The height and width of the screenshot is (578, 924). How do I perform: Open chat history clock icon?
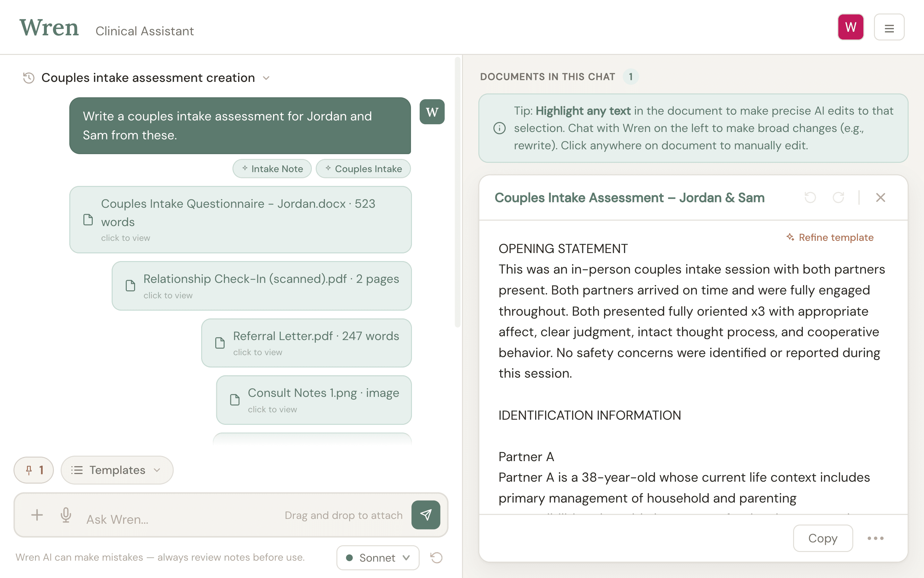(x=29, y=78)
